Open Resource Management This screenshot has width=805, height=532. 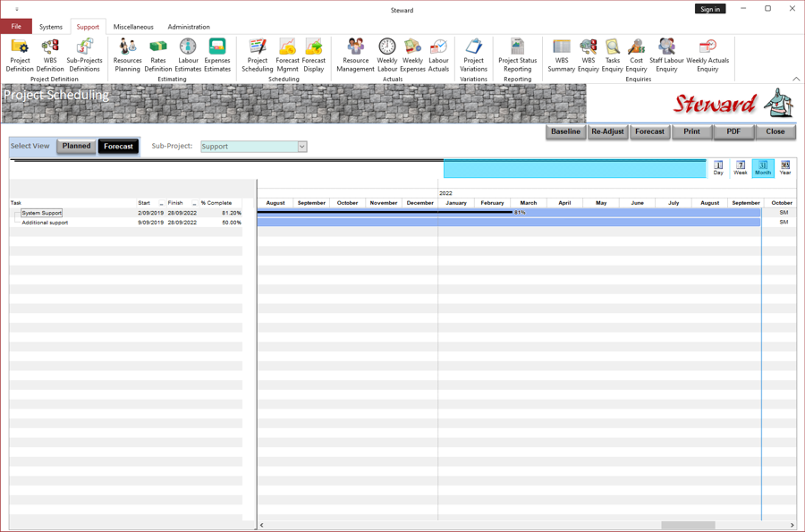pos(355,55)
